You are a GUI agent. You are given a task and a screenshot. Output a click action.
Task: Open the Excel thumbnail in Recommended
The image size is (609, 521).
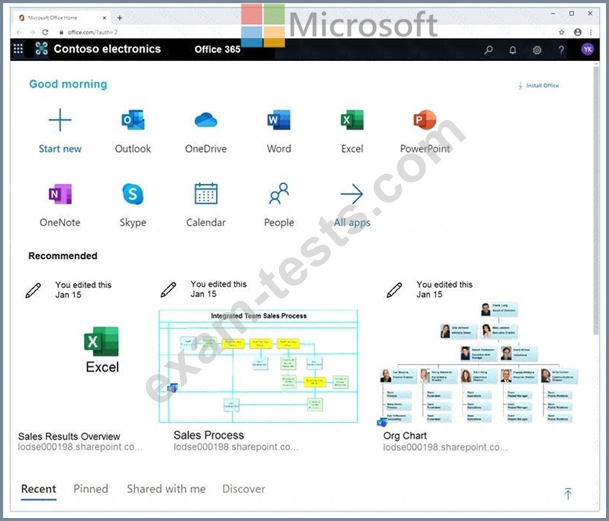[x=102, y=350]
